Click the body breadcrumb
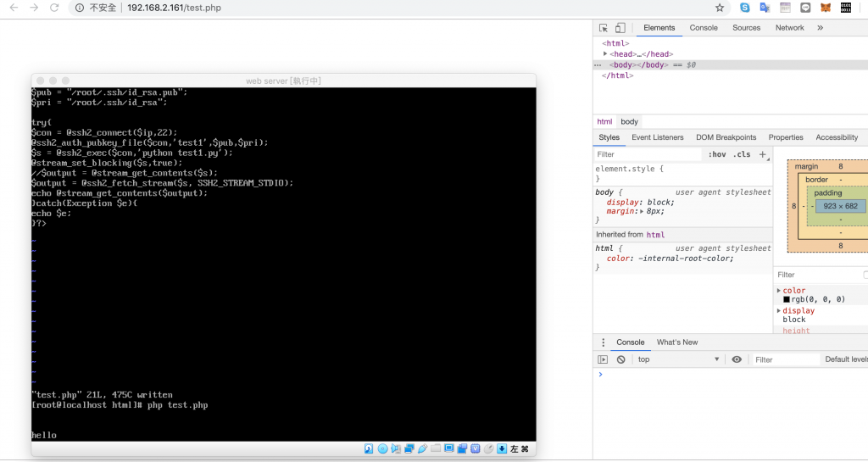Viewport: 868px width, 462px height. pyautogui.click(x=630, y=122)
